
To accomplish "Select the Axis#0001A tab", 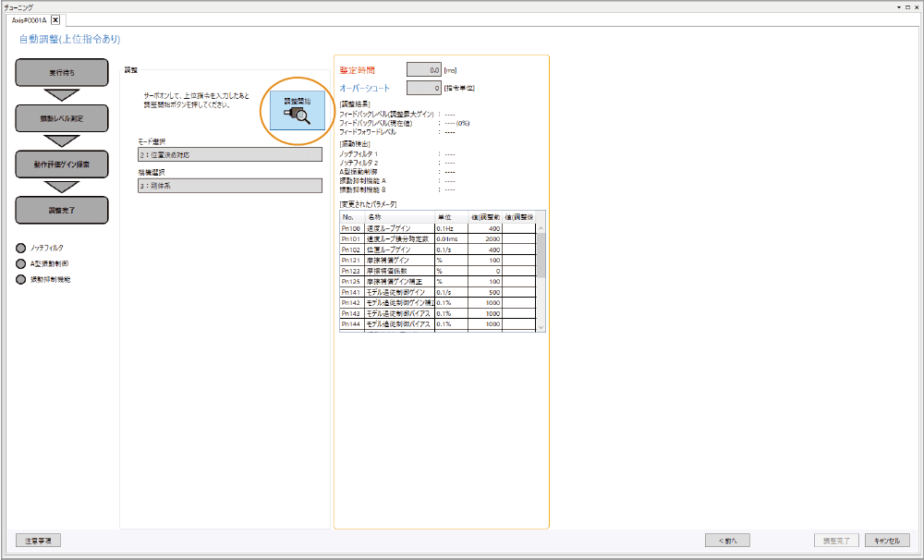I will click(29, 19).
